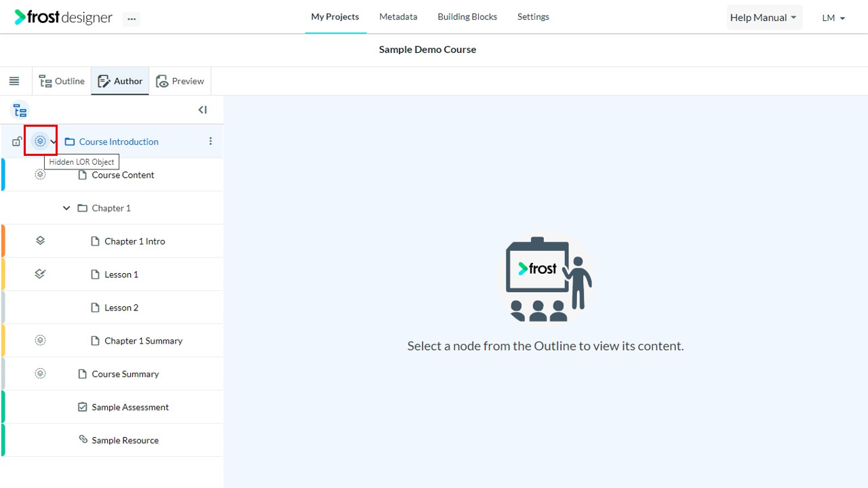868x488 pixels.
Task: Open the Settings menu
Action: (533, 17)
